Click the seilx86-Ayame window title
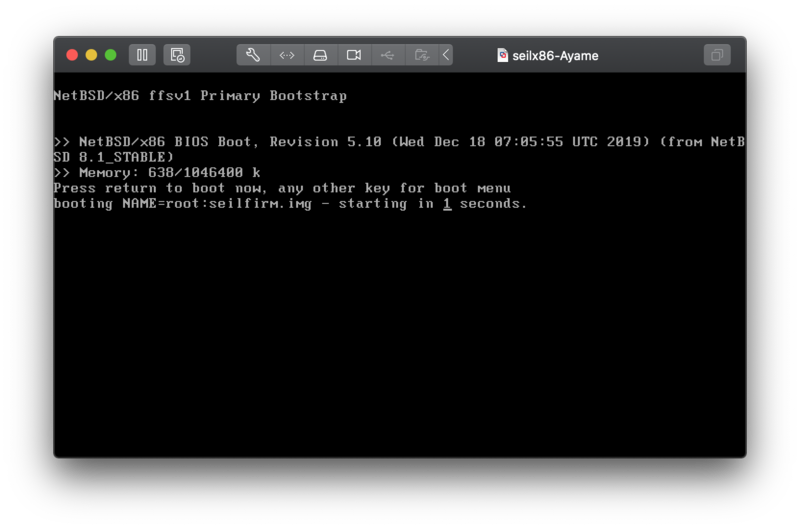Screen dimensions: 800x529 pyautogui.click(x=555, y=56)
